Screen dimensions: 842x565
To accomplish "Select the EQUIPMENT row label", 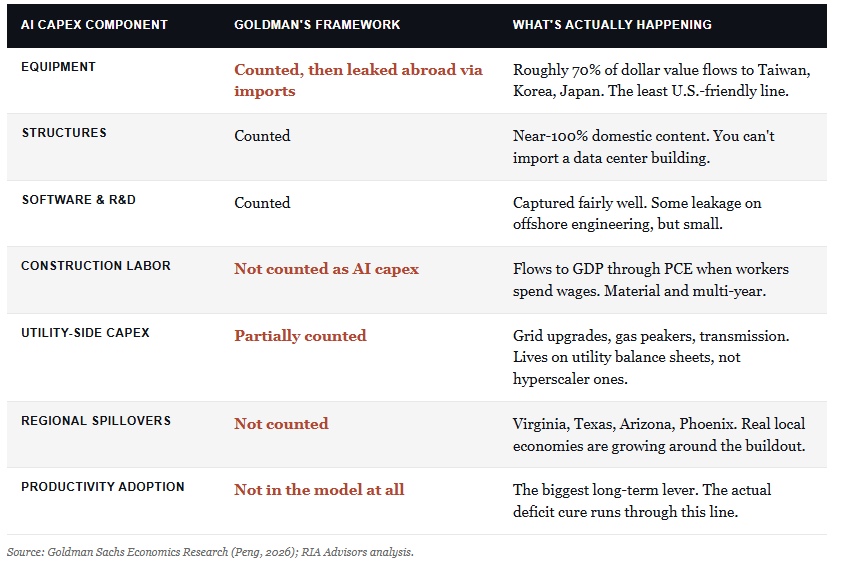I will [58, 67].
